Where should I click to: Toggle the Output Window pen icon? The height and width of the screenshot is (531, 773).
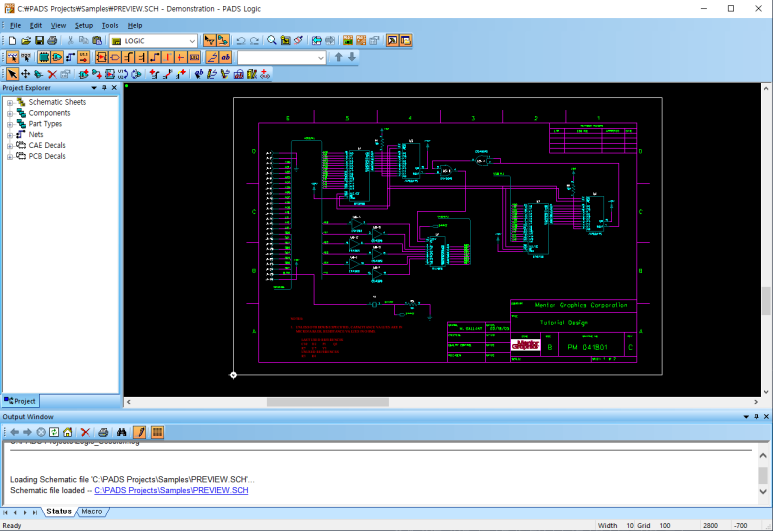pyautogui.click(x=140, y=432)
